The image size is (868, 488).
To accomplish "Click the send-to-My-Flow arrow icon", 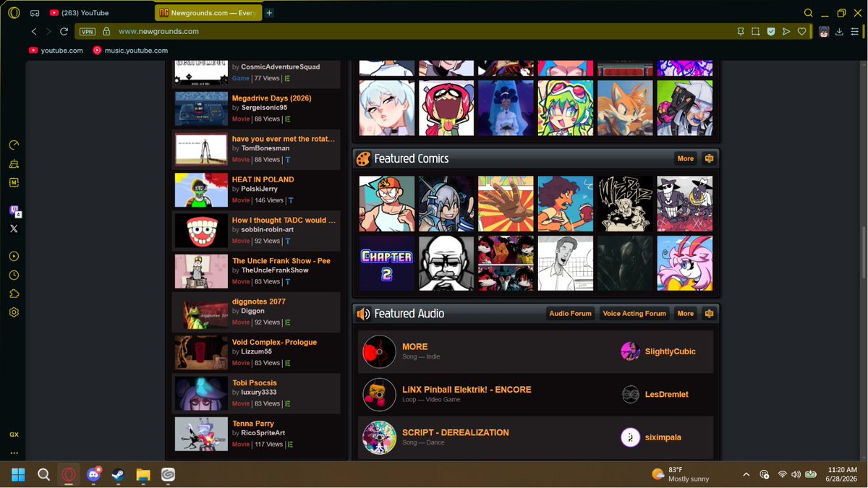I will point(786,32).
